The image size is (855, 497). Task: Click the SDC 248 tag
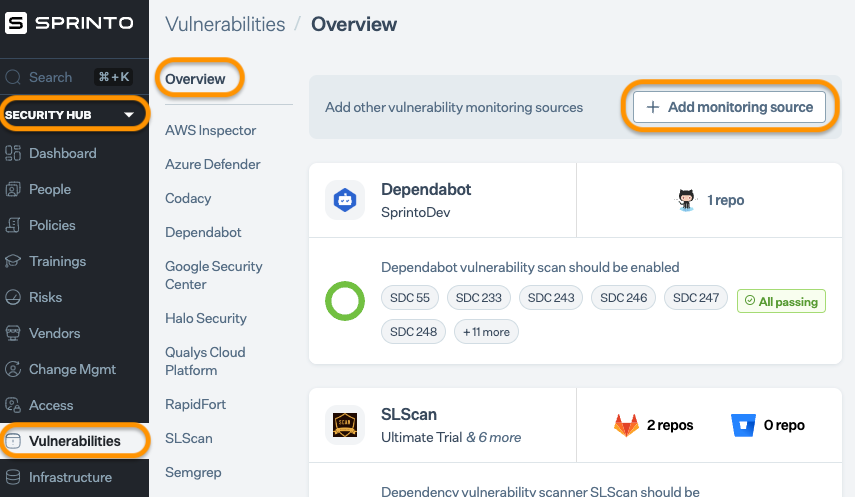(x=413, y=332)
